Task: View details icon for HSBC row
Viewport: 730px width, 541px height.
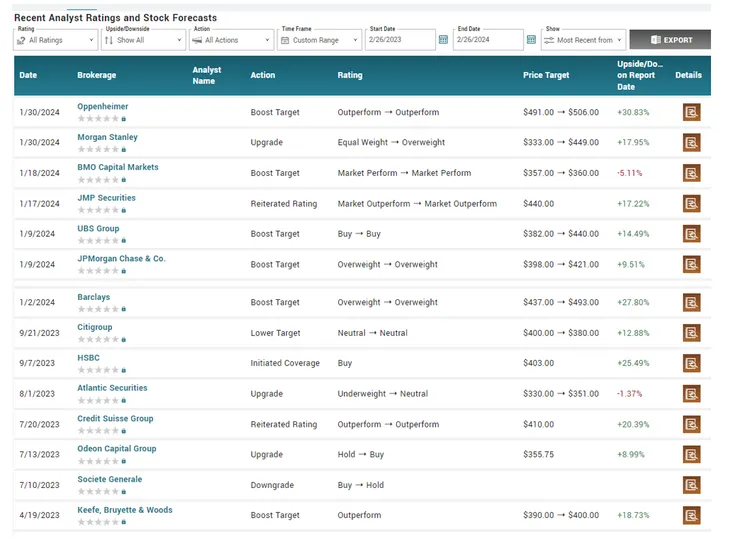Action: (x=691, y=363)
